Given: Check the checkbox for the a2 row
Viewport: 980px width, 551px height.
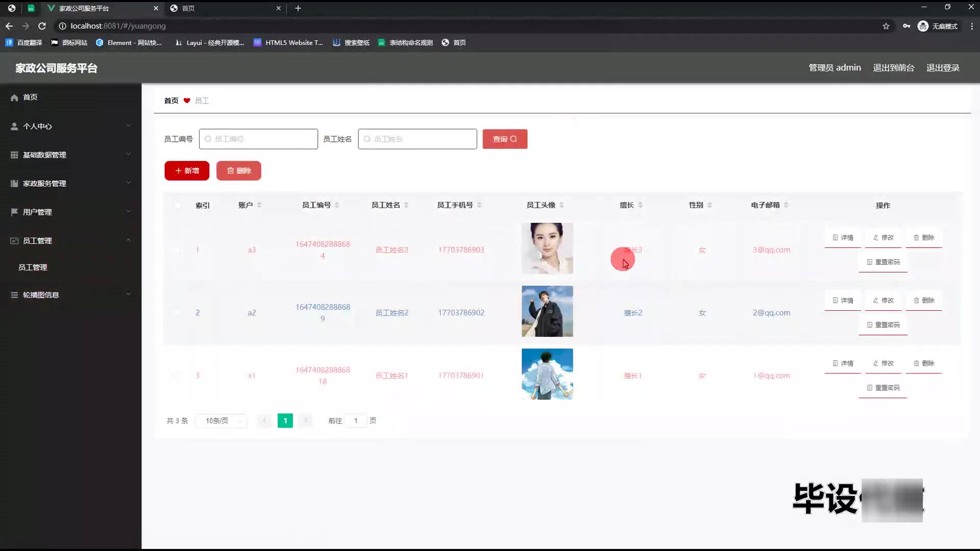Looking at the screenshot, I should click(x=177, y=313).
